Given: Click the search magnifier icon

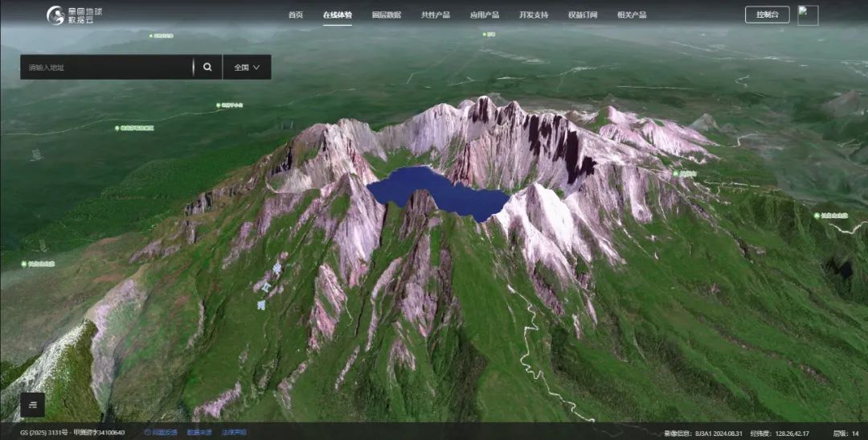Looking at the screenshot, I should 207,68.
